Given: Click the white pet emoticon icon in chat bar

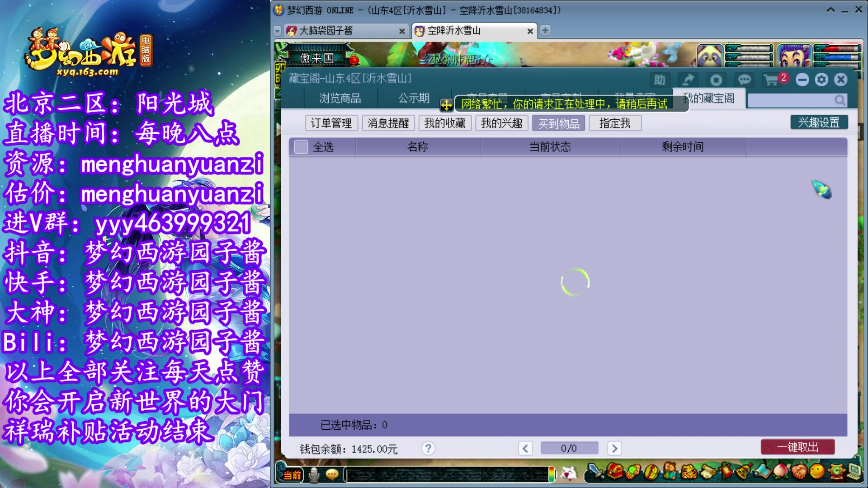Looking at the screenshot, I should click(x=569, y=473).
